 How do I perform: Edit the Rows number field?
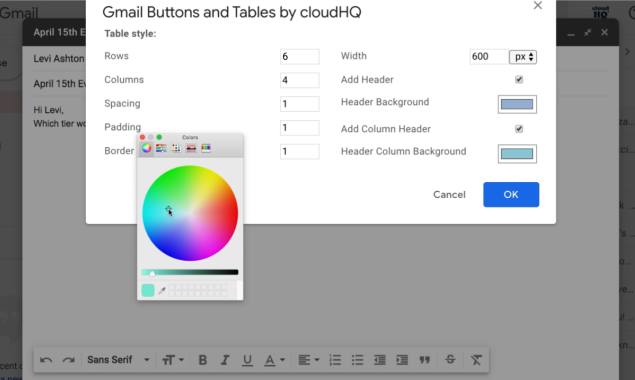(299, 57)
